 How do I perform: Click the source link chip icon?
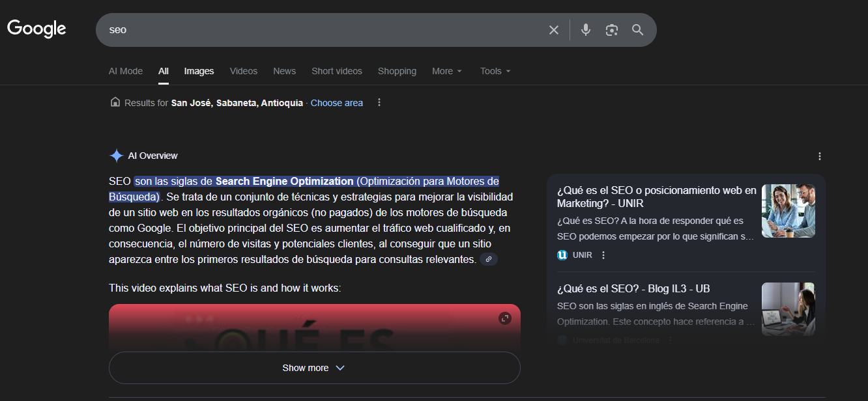488,260
